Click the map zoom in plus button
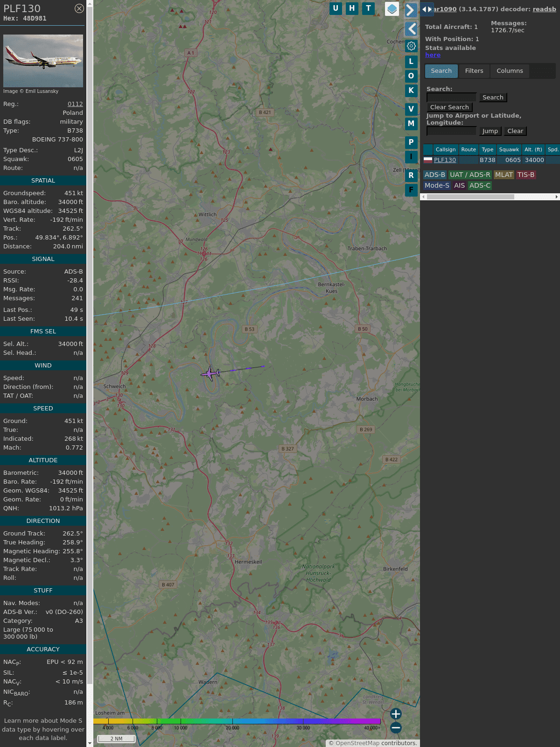Viewport: 560px width, 747px height. (396, 714)
